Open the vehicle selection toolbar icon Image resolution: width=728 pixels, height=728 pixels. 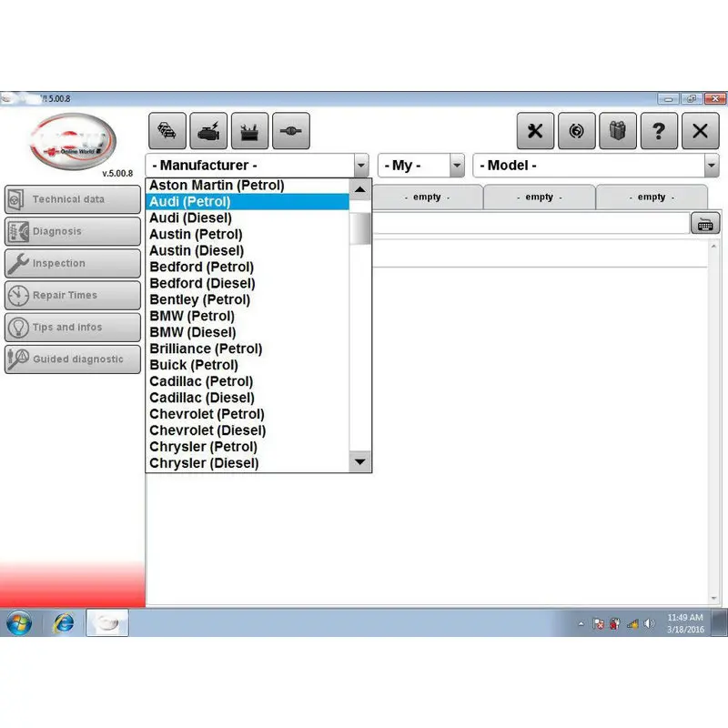pos(167,131)
